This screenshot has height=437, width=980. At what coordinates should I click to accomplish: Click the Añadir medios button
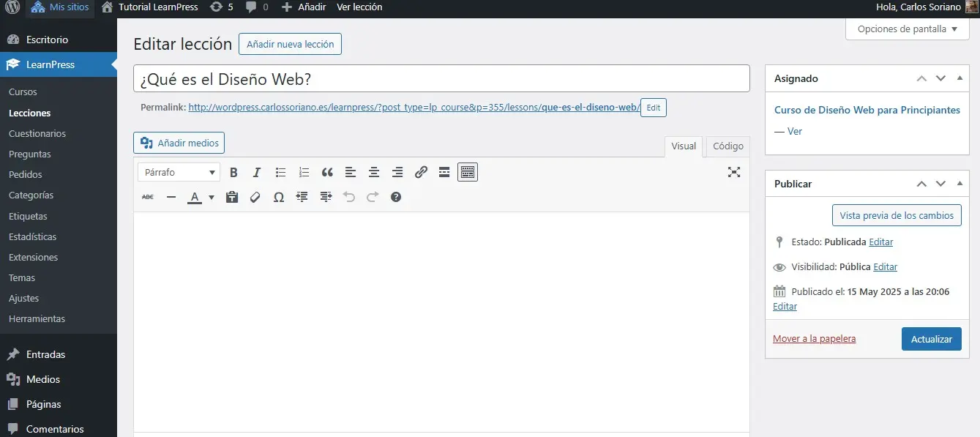[x=179, y=143]
